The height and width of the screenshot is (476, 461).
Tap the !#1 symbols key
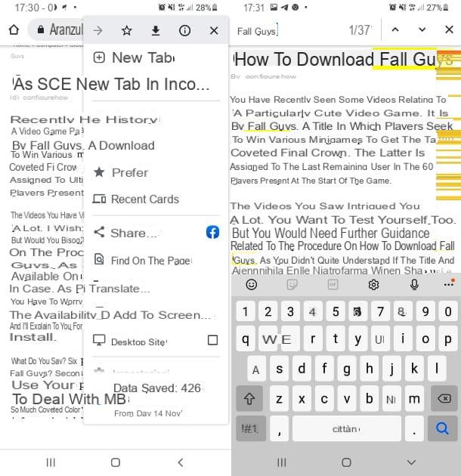pos(251,428)
